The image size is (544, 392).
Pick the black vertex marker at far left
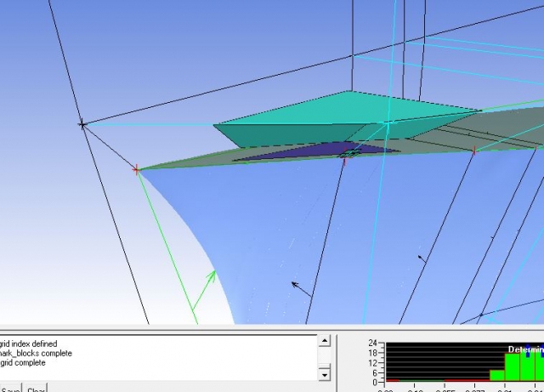point(82,124)
